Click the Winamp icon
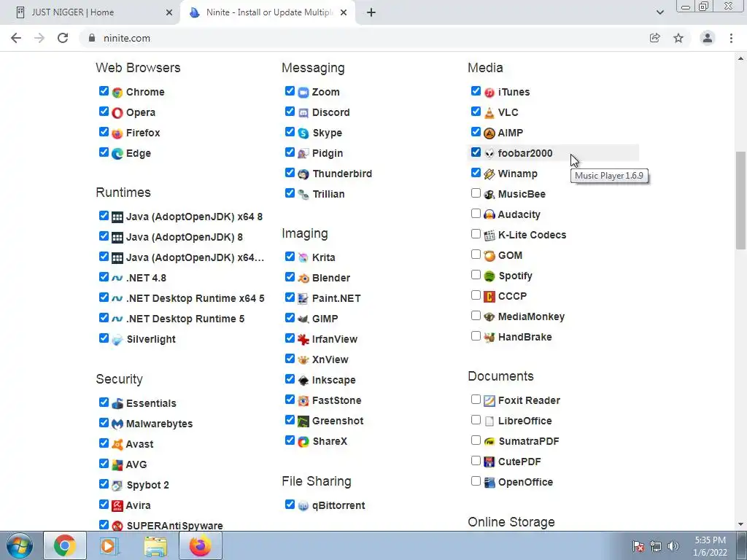The image size is (747, 560). tap(489, 174)
